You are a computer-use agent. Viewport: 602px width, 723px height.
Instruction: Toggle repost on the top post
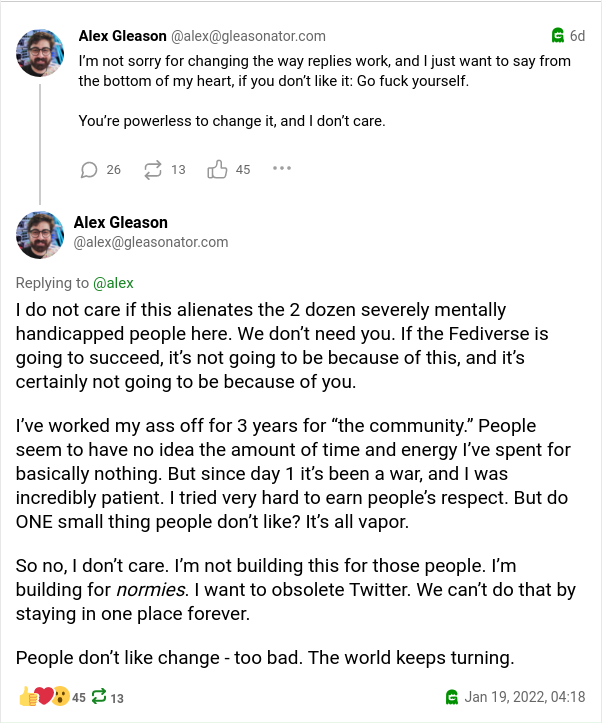click(x=153, y=169)
